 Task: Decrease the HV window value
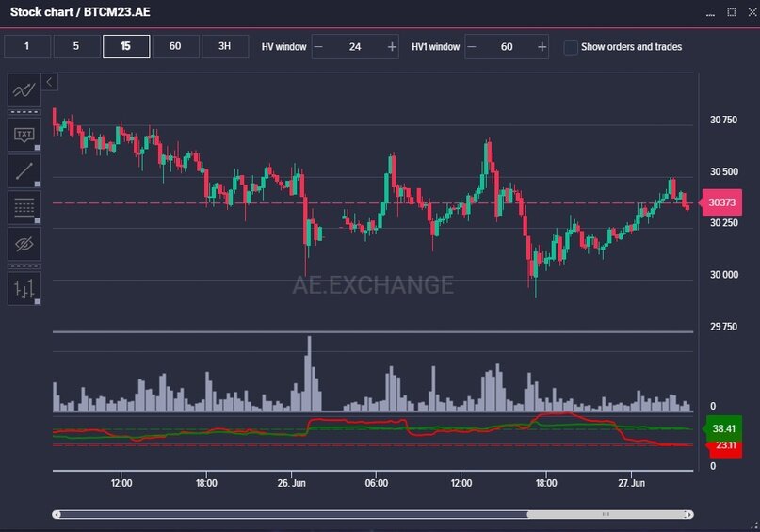pyautogui.click(x=318, y=47)
